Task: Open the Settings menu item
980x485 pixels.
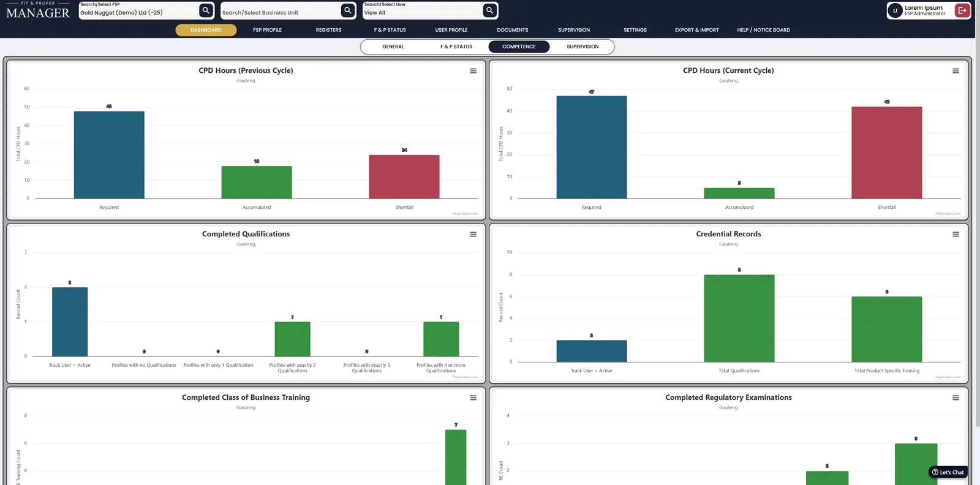Action: (635, 30)
